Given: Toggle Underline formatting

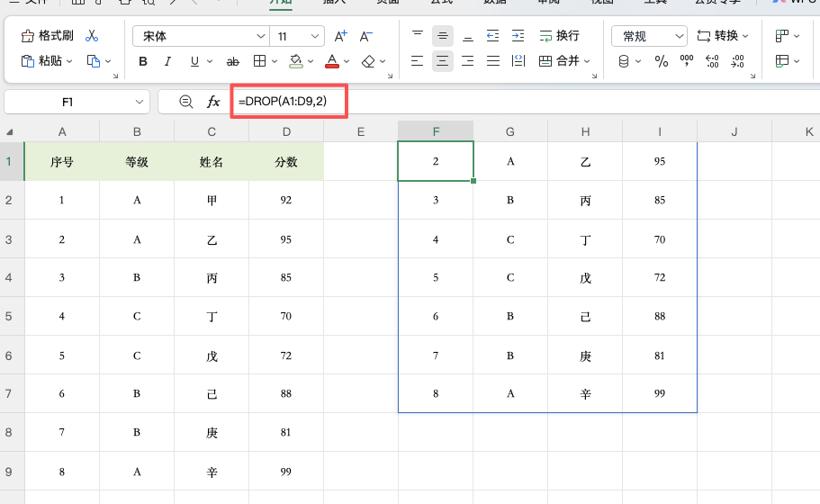Looking at the screenshot, I should pos(194,61).
